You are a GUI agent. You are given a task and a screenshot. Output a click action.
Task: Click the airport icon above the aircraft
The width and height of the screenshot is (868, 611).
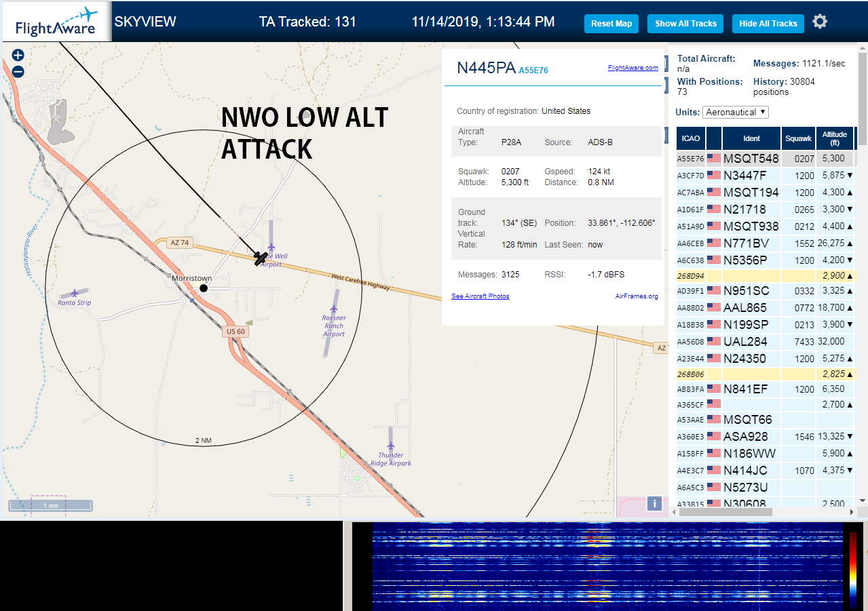tap(271, 247)
